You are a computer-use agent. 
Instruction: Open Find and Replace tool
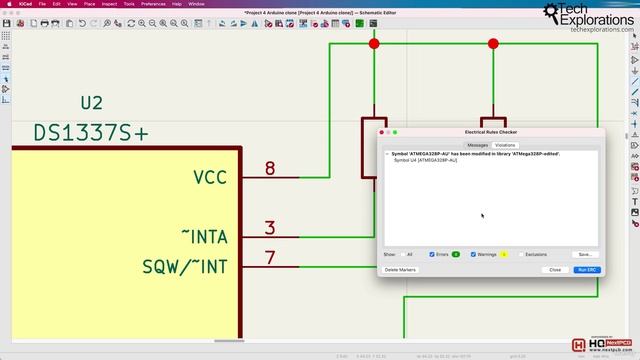[118, 24]
